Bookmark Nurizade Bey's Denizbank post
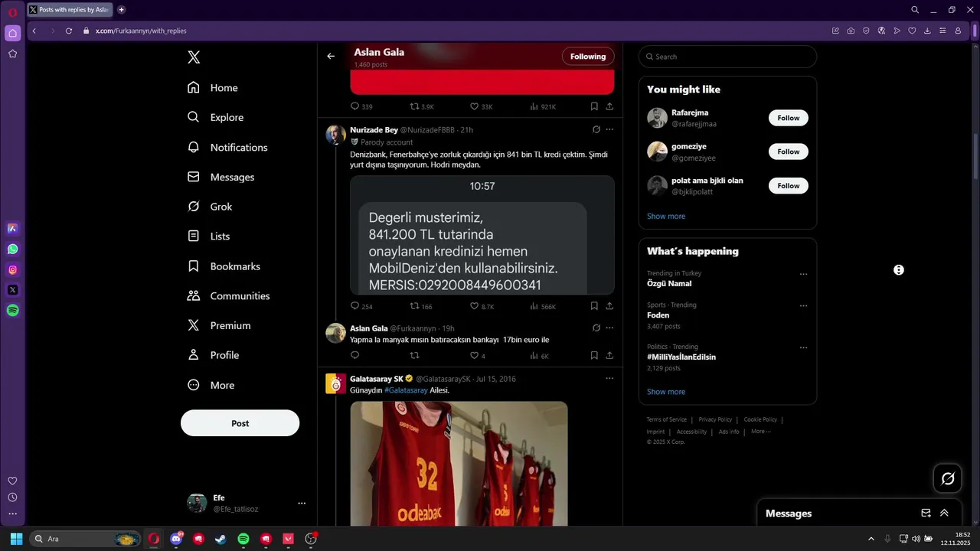The image size is (980, 551). pyautogui.click(x=594, y=306)
